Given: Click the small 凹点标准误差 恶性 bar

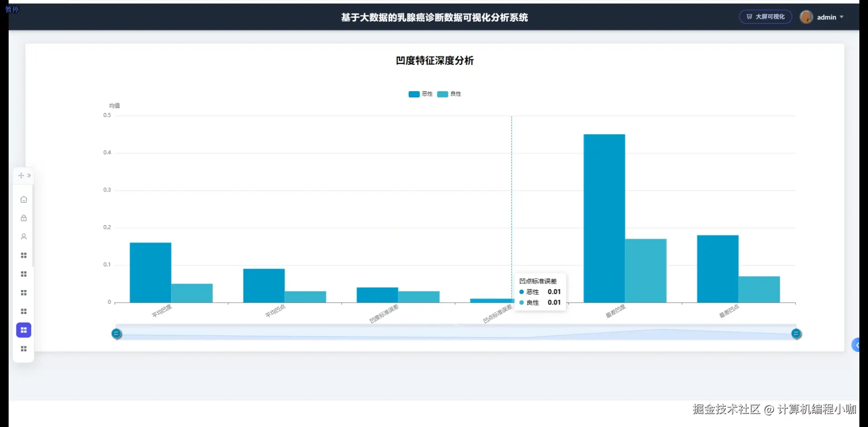Looking at the screenshot, I should pyautogui.click(x=491, y=300).
